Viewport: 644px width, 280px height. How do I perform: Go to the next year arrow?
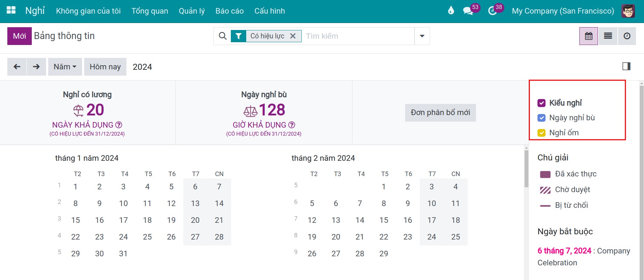point(36,67)
